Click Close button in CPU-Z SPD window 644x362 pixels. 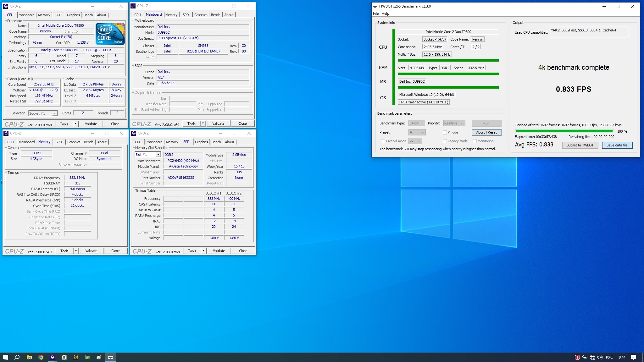(x=243, y=251)
